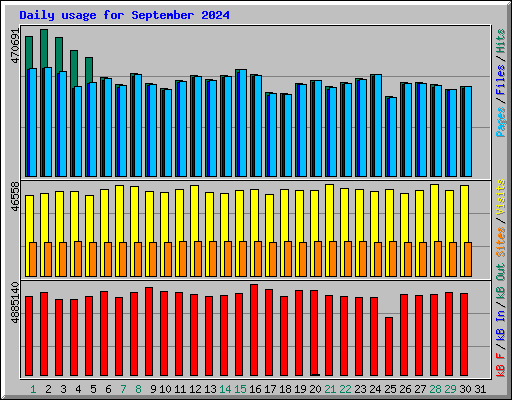The width and height of the screenshot is (512, 400).
Task: Click day label 23 on the axis
Action: tap(360, 389)
